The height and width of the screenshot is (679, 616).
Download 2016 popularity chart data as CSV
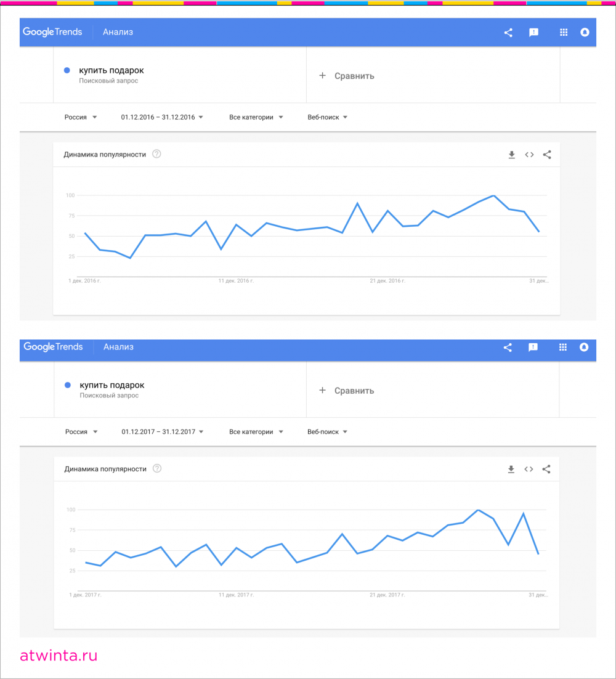511,155
